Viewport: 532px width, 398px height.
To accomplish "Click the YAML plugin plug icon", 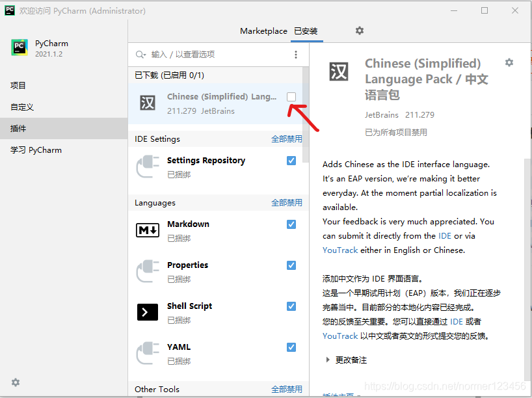I will 148,353.
